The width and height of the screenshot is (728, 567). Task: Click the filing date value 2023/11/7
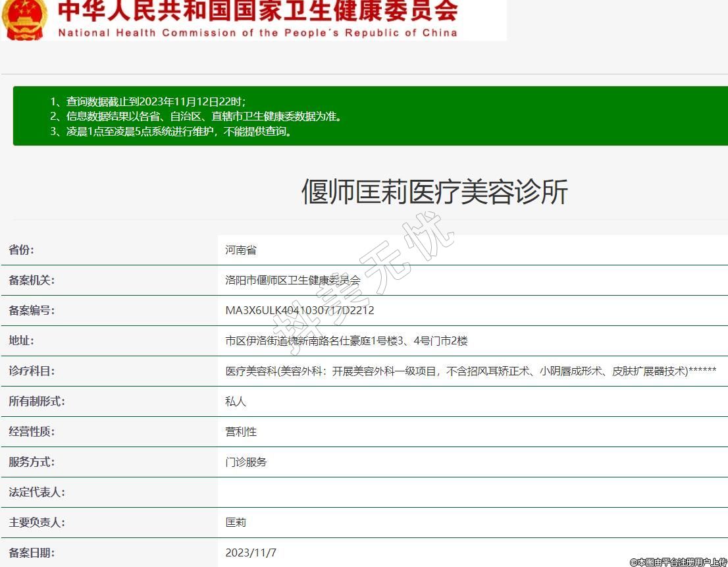[x=251, y=553]
